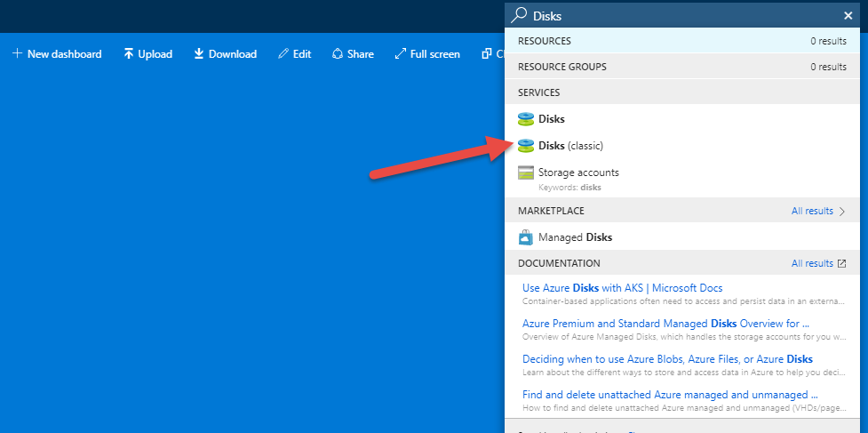Click the Full screen label
Viewport: 868px width, 433px height.
[x=435, y=53]
